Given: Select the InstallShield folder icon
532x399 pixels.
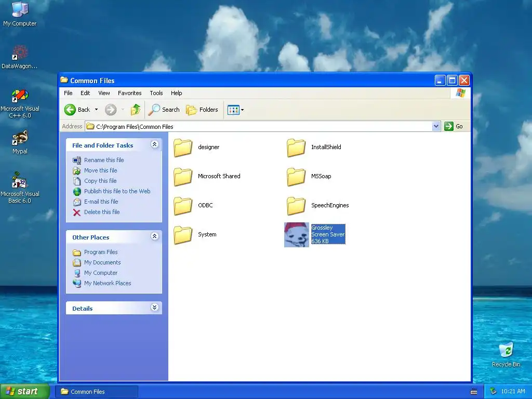Looking at the screenshot, I should [296, 148].
